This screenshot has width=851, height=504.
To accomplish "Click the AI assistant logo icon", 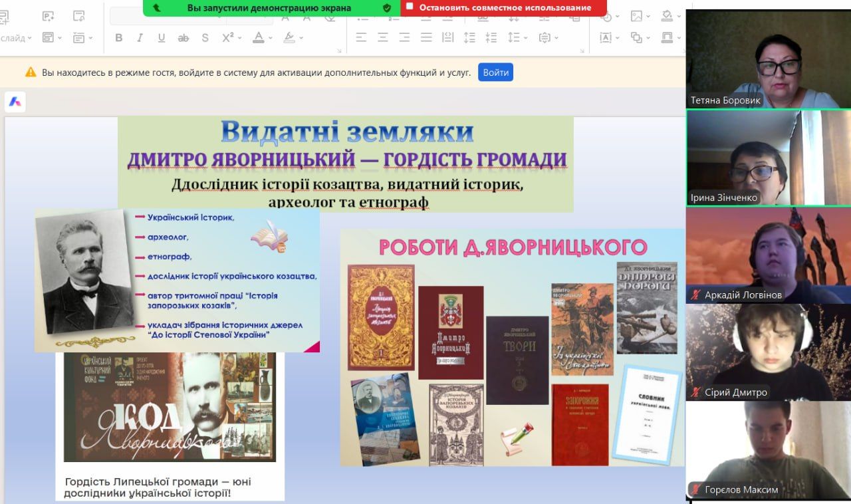I will (x=15, y=102).
